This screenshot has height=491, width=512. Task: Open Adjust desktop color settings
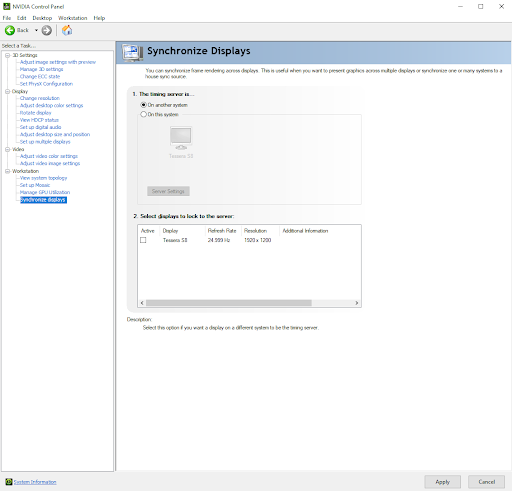point(51,105)
